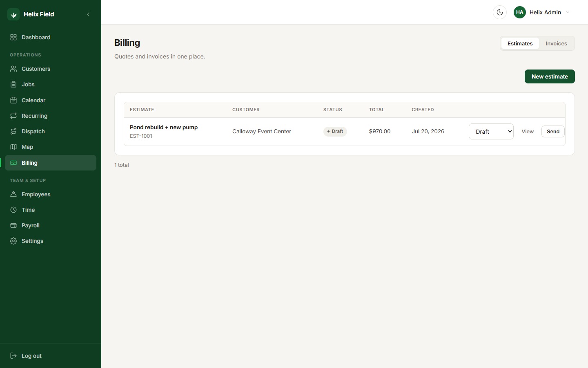The height and width of the screenshot is (368, 588).
Task: Click the Settings gear icon
Action: click(x=13, y=241)
